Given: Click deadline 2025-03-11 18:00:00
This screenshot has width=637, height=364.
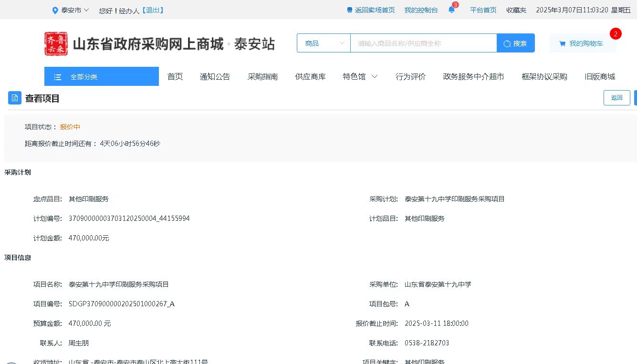Looking at the screenshot, I should tap(437, 323).
